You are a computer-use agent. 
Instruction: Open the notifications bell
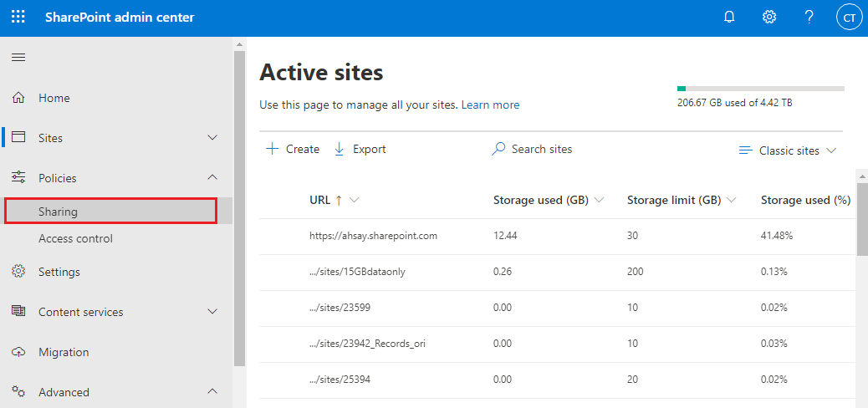pyautogui.click(x=729, y=18)
